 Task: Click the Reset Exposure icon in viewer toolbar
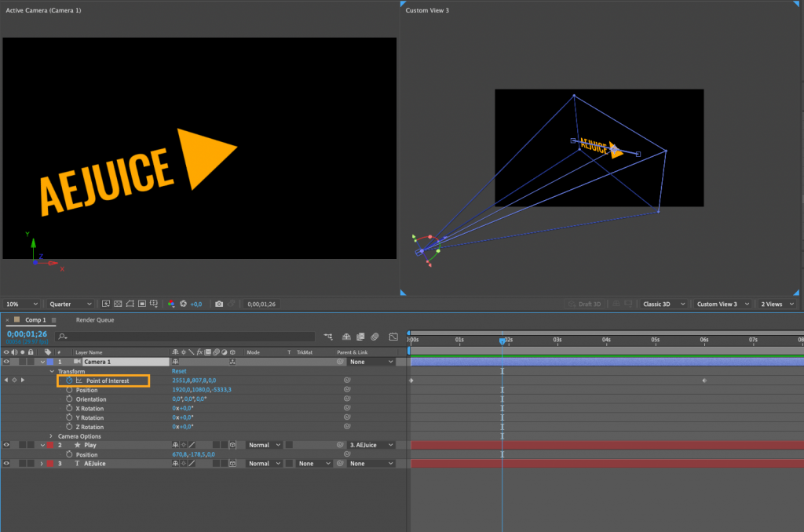click(x=183, y=304)
